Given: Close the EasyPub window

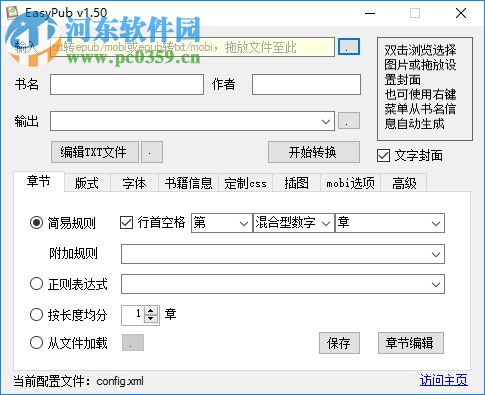Looking at the screenshot, I should 461,13.
